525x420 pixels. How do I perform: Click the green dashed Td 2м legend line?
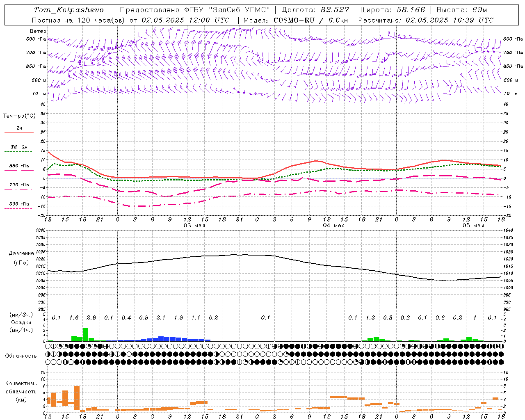tap(18, 152)
